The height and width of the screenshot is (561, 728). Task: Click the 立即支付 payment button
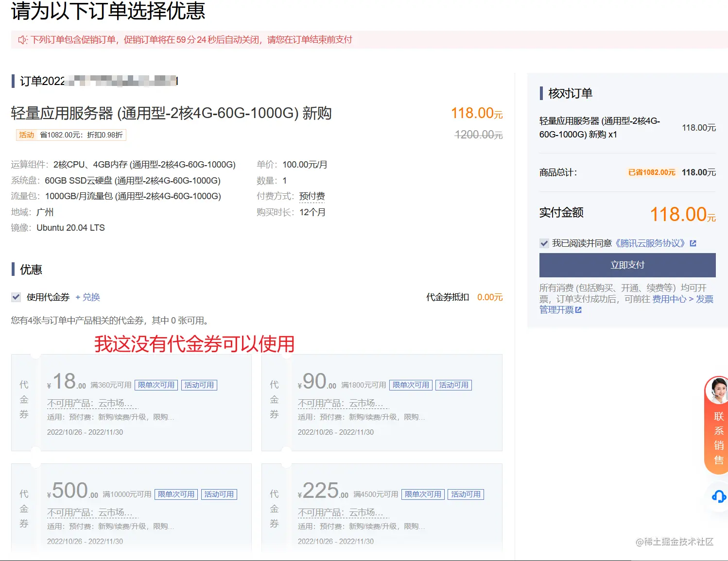point(627,265)
